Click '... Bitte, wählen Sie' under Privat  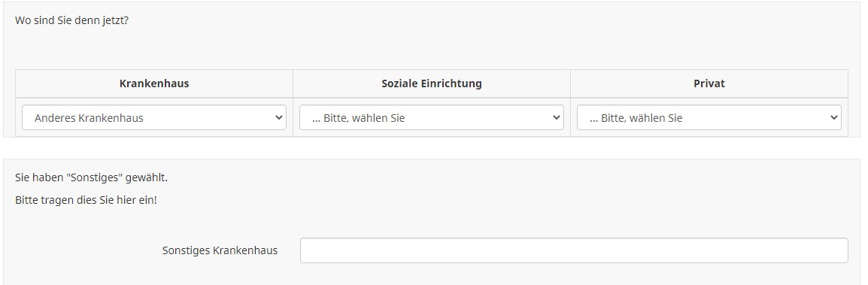pos(636,118)
